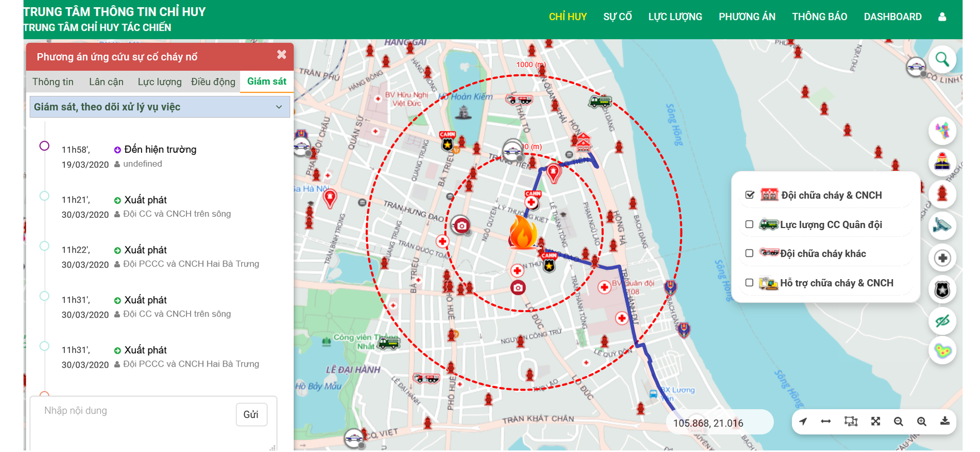Open the SỰ CỐ menu
980x452 pixels.
[617, 17]
